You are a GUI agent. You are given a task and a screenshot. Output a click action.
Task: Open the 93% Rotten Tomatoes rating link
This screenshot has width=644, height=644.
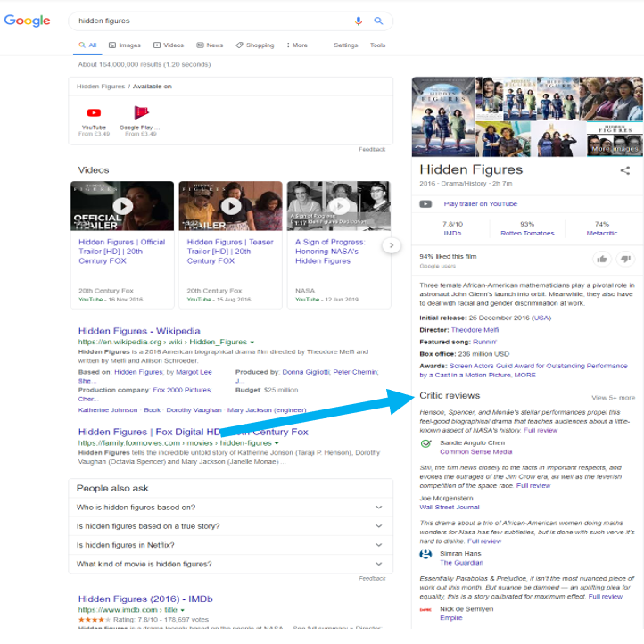pos(527,228)
